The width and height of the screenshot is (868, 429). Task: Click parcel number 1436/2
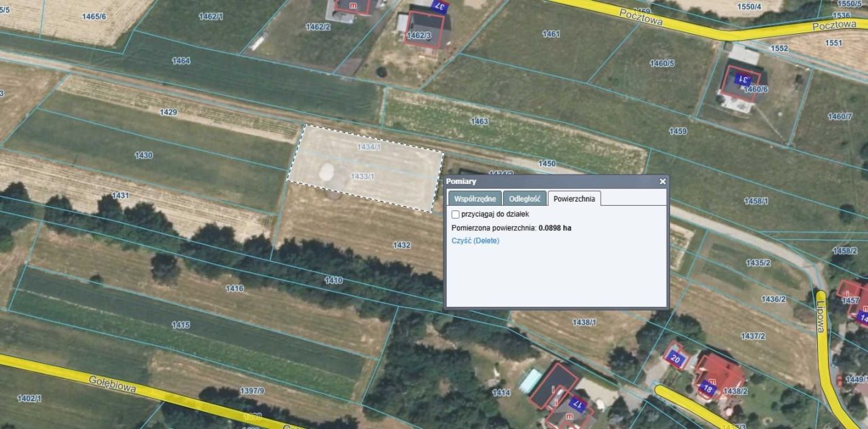click(774, 299)
